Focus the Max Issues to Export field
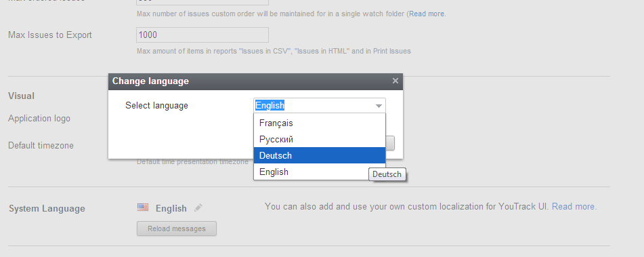This screenshot has height=257, width=644. point(202,35)
